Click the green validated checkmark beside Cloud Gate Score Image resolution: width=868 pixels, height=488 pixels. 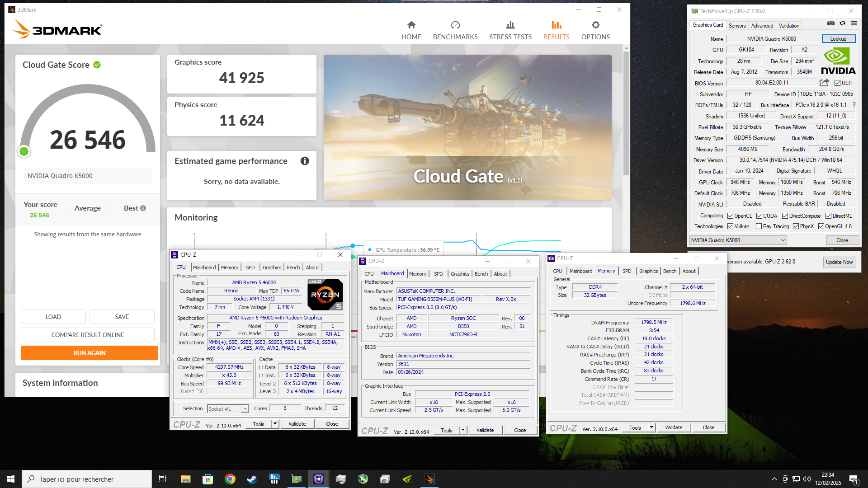coord(97,65)
